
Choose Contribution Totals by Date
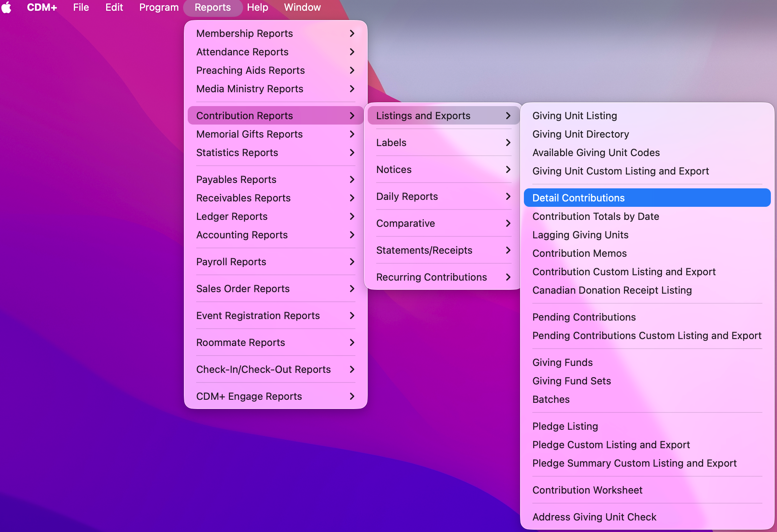[x=647, y=216]
